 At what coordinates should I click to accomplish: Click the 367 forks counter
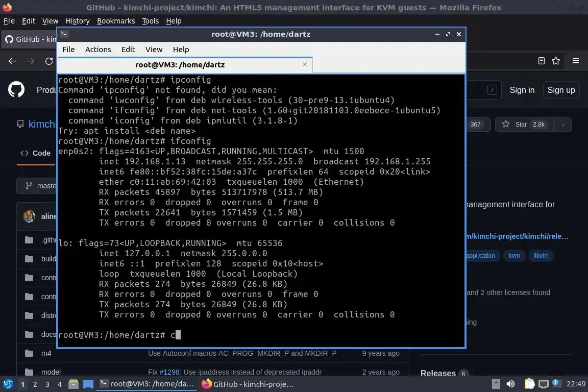point(476,124)
